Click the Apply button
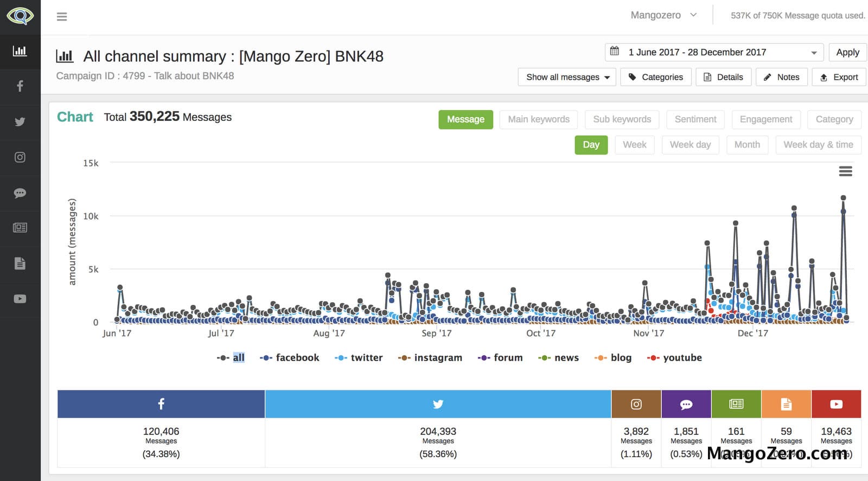The width and height of the screenshot is (868, 481). click(847, 52)
